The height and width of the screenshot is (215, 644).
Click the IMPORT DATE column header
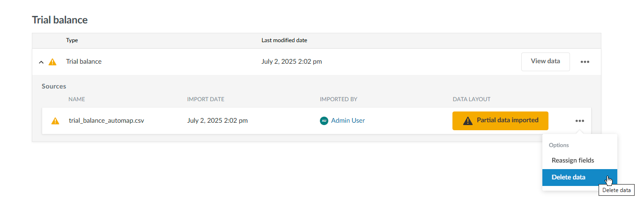(x=206, y=99)
